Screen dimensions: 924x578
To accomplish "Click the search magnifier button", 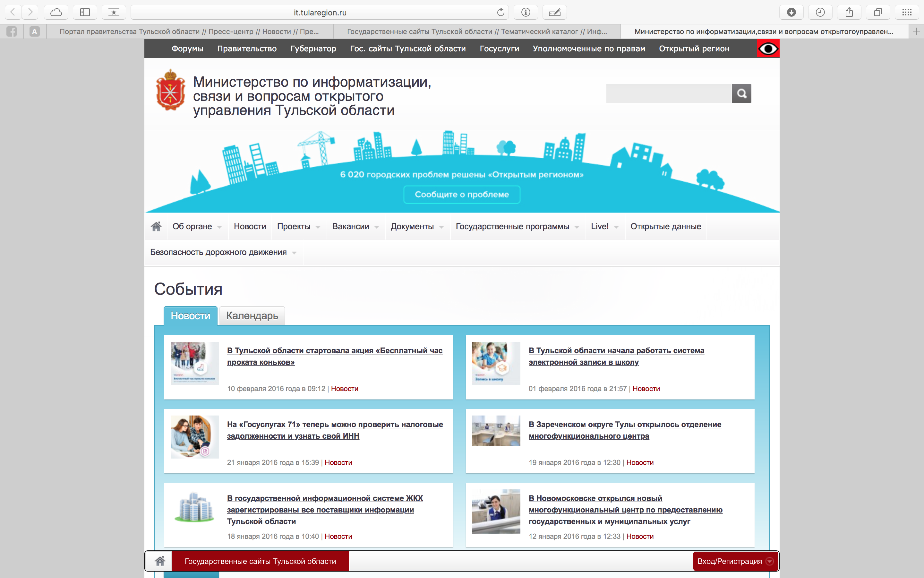I will (741, 93).
